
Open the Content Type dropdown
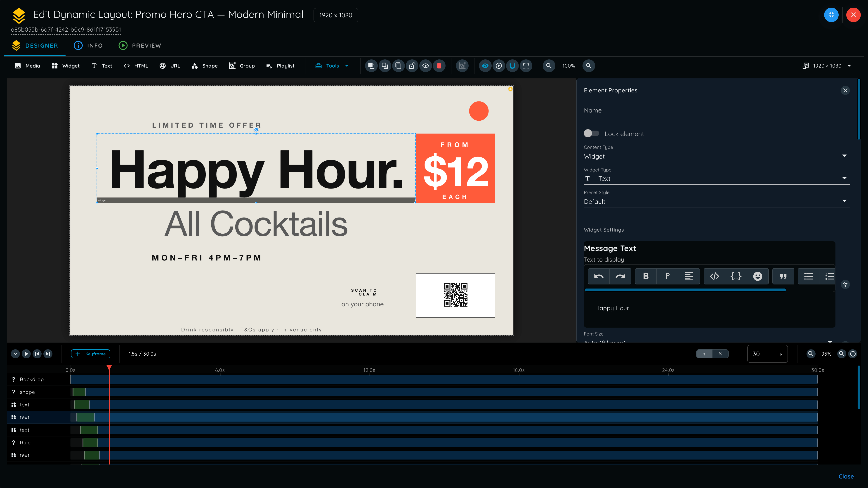pos(717,156)
